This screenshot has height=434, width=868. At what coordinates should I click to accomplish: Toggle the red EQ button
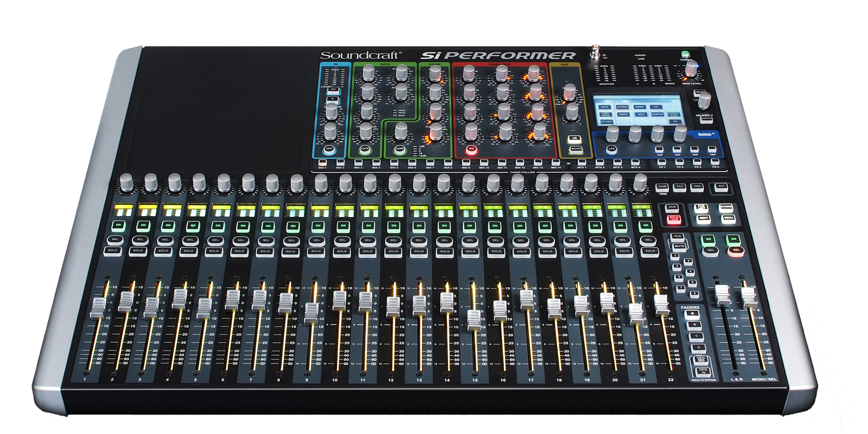click(471, 149)
